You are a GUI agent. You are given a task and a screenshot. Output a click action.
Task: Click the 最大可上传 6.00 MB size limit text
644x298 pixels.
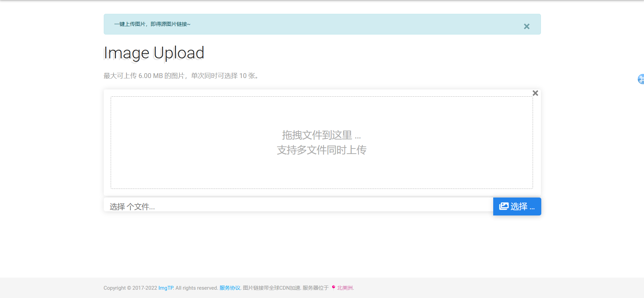point(181,76)
